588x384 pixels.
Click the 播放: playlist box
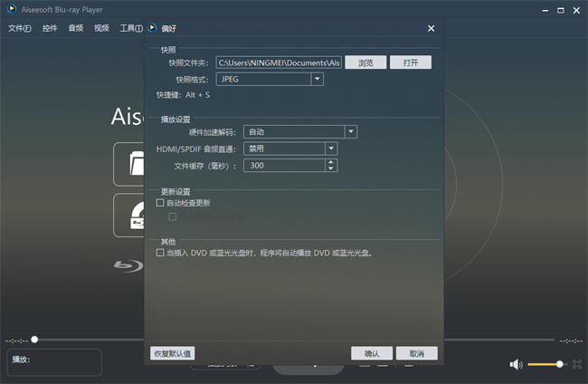click(54, 362)
